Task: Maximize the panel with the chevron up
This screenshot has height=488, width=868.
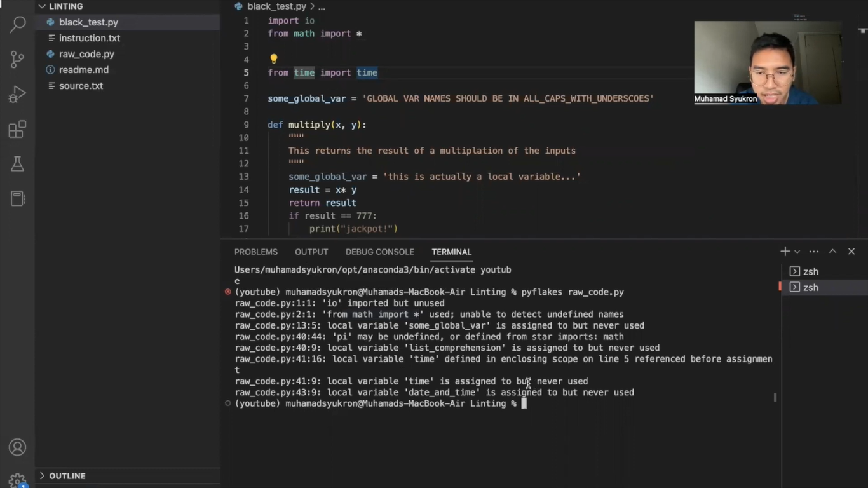Action: click(x=832, y=252)
